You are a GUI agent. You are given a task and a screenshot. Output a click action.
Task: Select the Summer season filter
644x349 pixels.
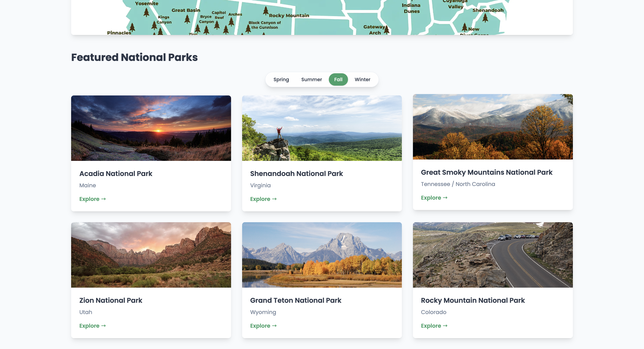pyautogui.click(x=311, y=79)
